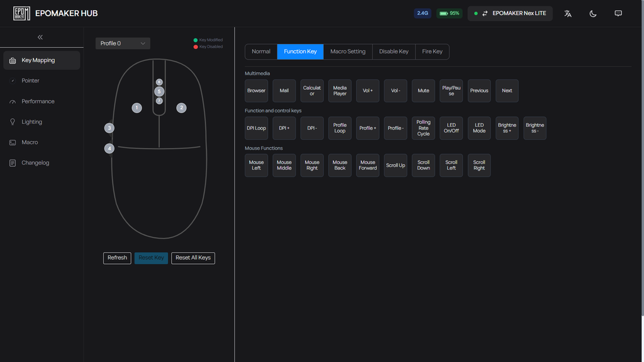Assign the Profile - function
This screenshot has width=644, height=362.
(x=396, y=128)
